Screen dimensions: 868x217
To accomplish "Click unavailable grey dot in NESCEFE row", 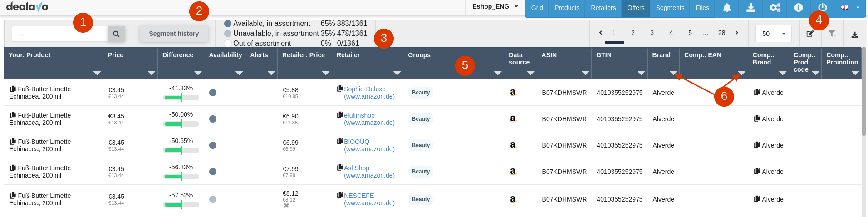I will 213,199.
